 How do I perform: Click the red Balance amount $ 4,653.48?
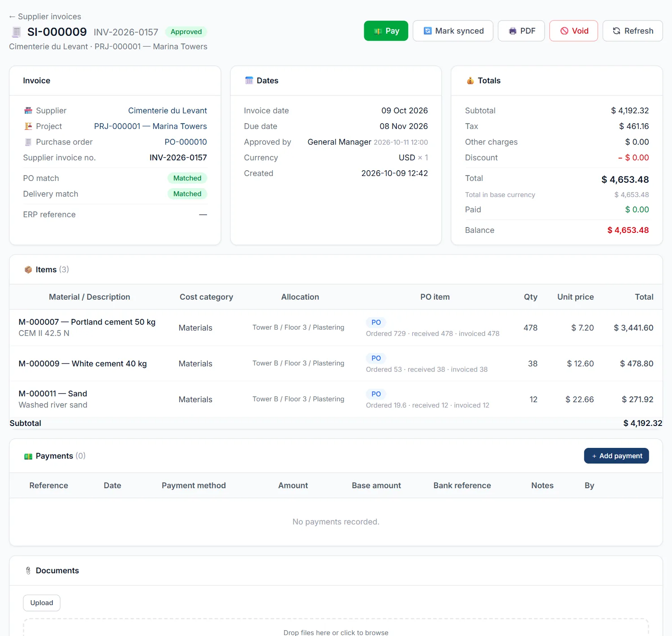point(628,230)
